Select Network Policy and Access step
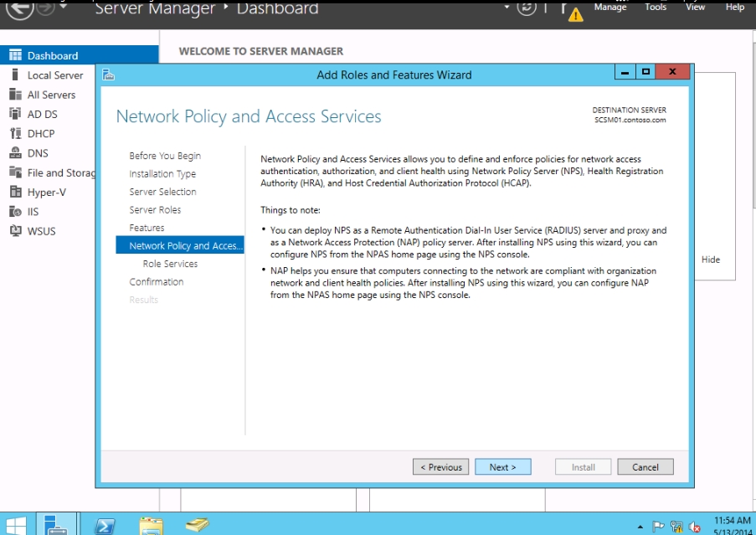 click(x=180, y=245)
